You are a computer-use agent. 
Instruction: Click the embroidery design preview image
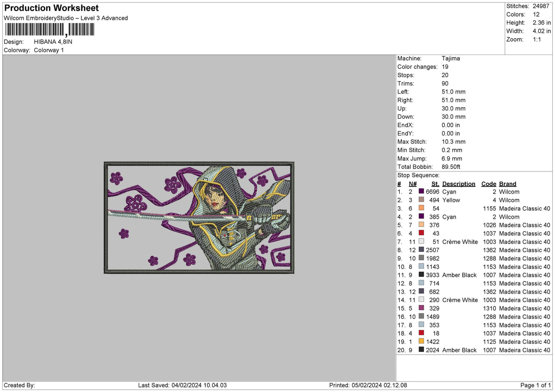pos(199,218)
